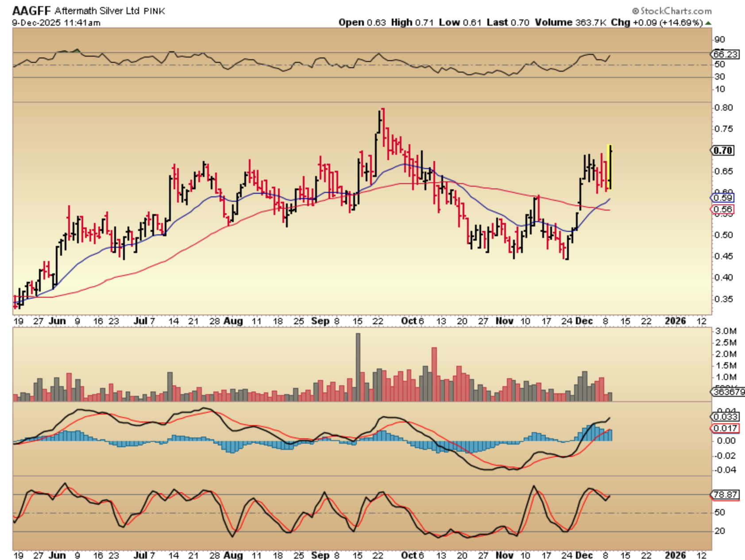This screenshot has width=745, height=560.
Task: Click the Chg +0.09 (+14.69%) value
Action: point(657,22)
